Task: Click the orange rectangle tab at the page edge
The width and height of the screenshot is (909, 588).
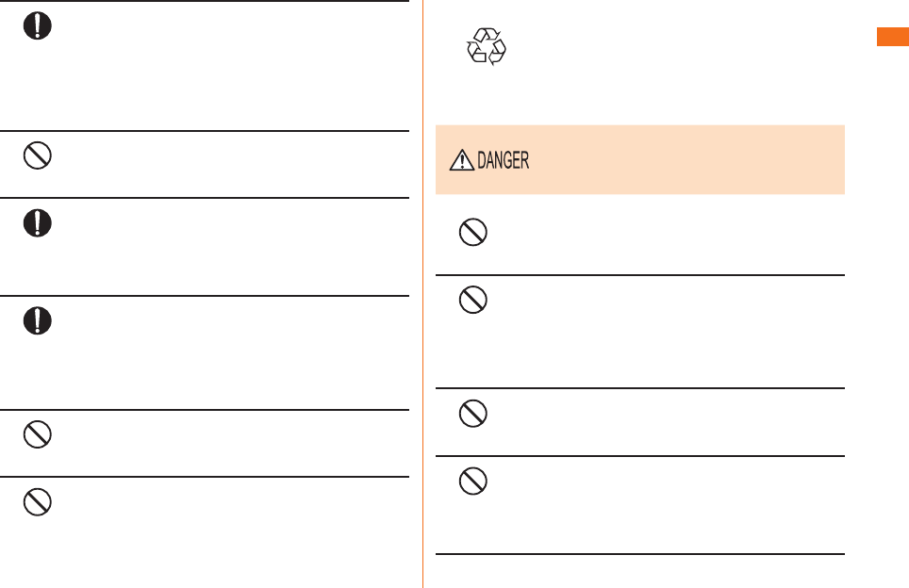Action: [893, 37]
